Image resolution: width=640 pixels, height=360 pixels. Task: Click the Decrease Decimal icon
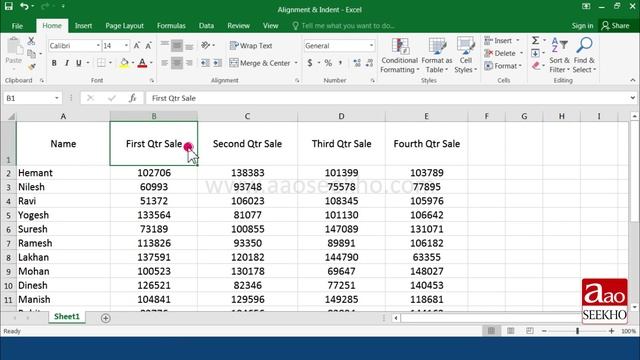pos(369,63)
